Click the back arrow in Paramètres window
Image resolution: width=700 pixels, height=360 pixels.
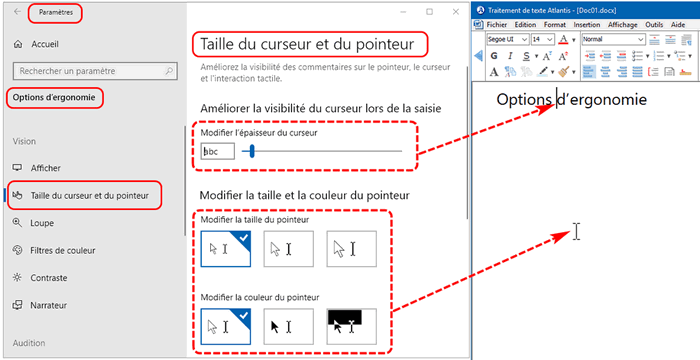17,12
